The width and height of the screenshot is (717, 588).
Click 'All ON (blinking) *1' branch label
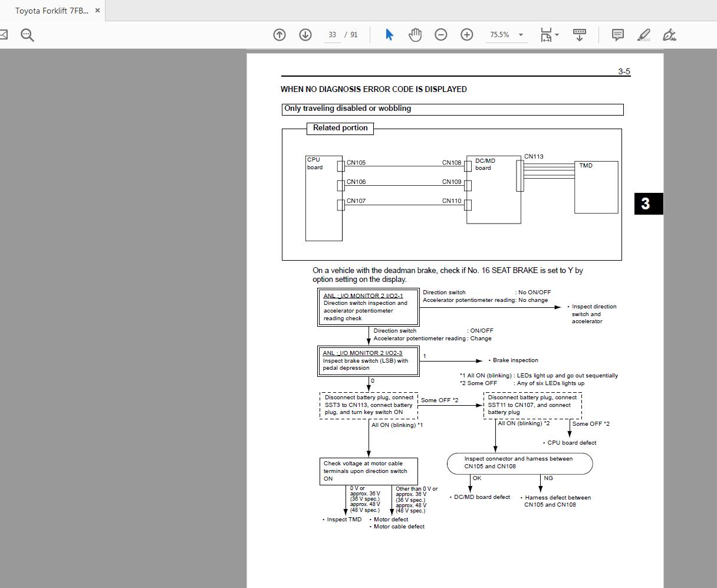[397, 425]
